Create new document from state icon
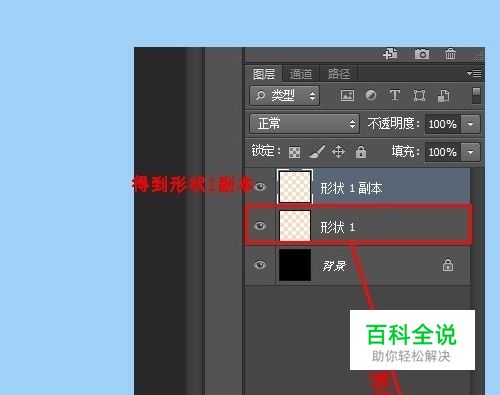The height and width of the screenshot is (395, 500). point(390,54)
